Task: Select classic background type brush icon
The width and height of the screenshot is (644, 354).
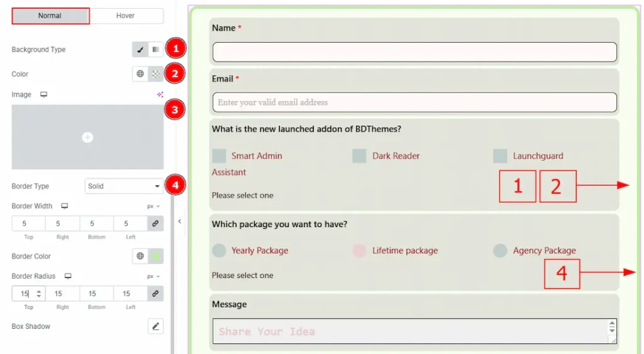Action: [140, 50]
